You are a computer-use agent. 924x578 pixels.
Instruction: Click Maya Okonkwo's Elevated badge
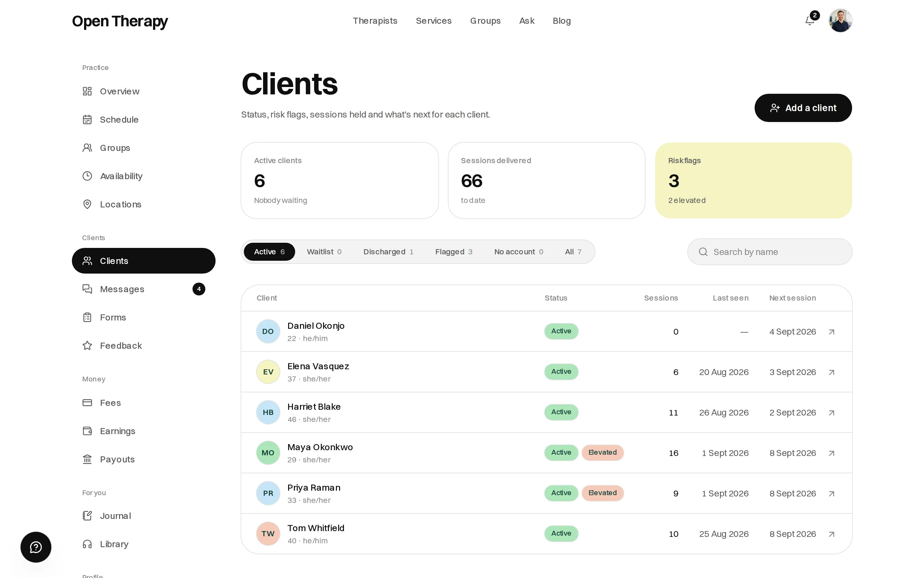click(x=603, y=453)
